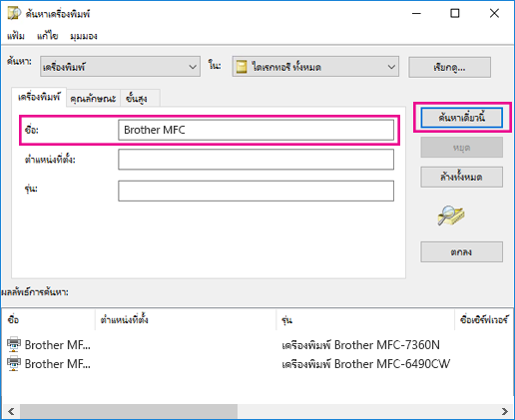
Task: Click the horizontal scrollbar left arrow
Action: (11, 411)
